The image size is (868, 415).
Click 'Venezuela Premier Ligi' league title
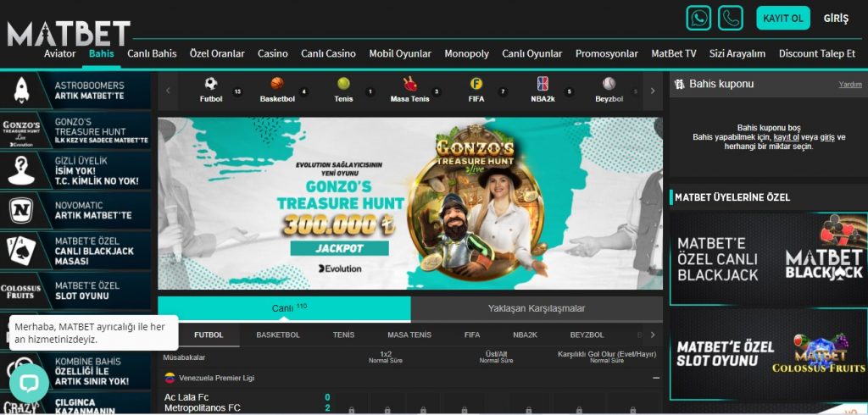[x=217, y=378]
